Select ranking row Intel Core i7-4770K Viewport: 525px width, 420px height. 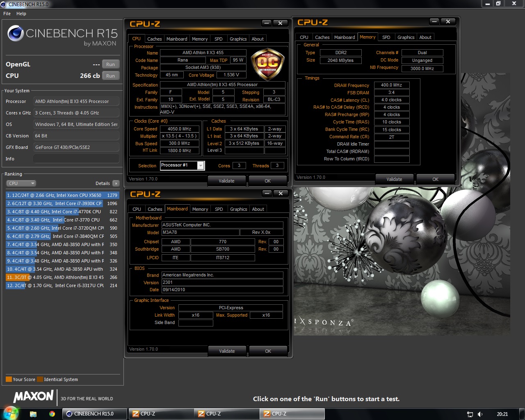[x=62, y=212]
